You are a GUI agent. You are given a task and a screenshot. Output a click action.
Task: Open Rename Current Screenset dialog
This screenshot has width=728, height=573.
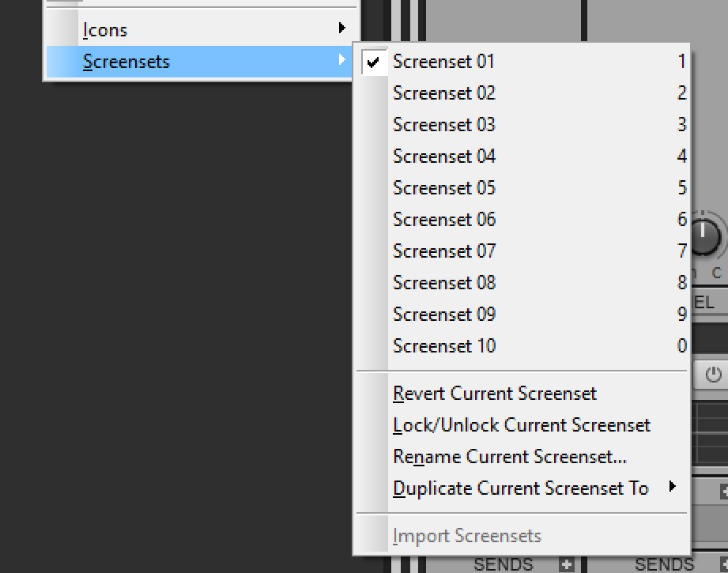tap(509, 457)
